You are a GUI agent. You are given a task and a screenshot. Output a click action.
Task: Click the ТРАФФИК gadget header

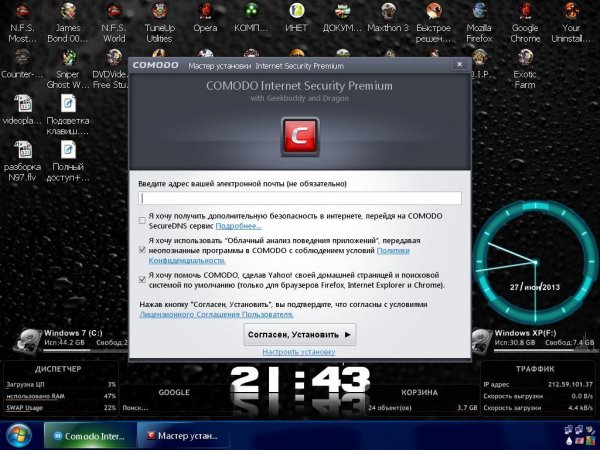tap(535, 369)
